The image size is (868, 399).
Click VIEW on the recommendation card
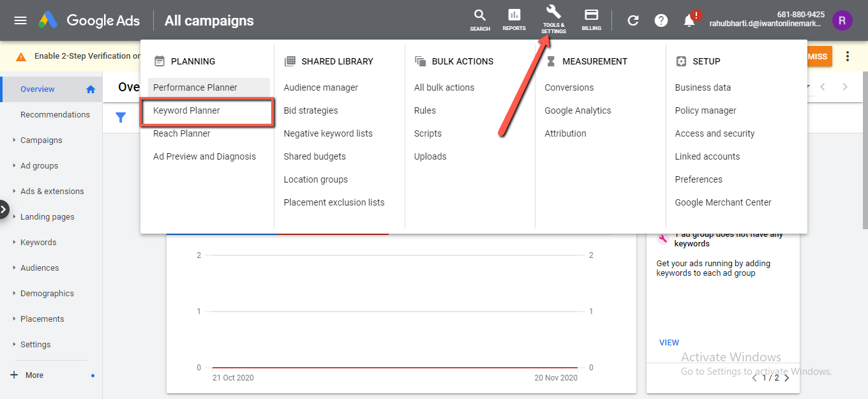tap(669, 342)
